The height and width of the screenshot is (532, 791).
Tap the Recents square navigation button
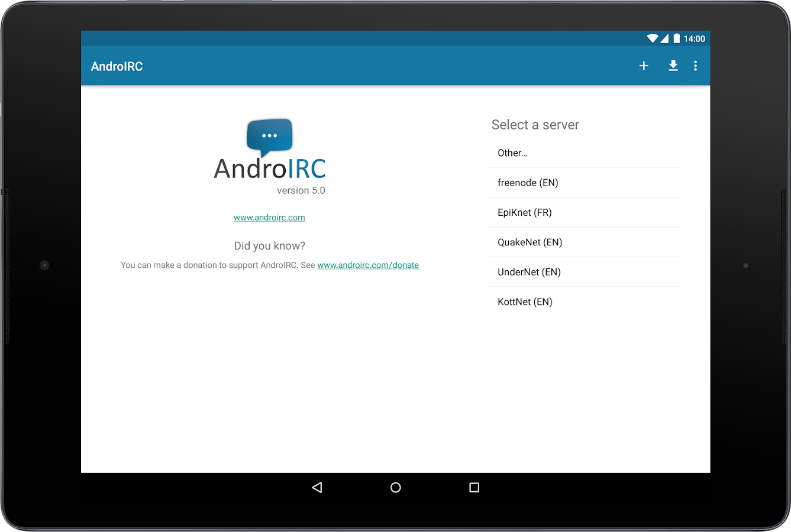474,487
